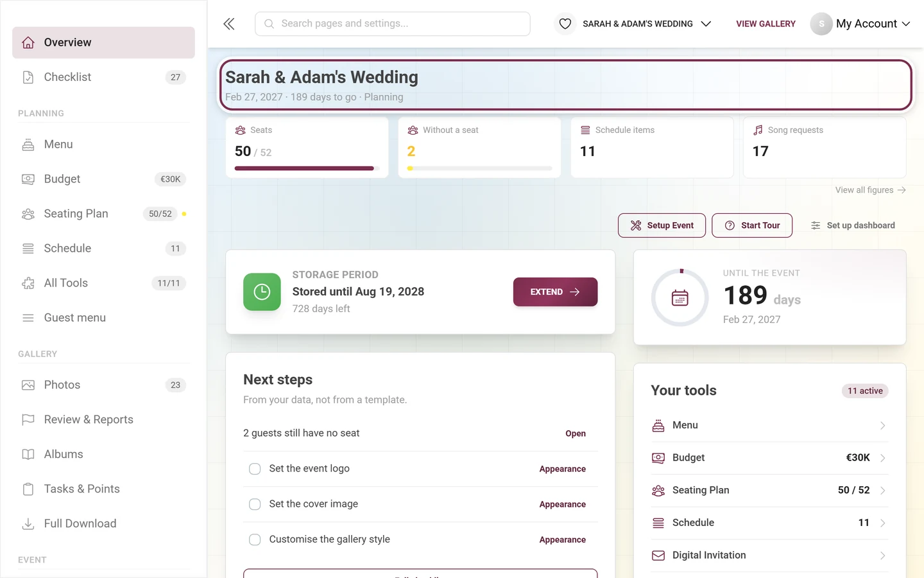Go to Checklist in the sidebar

103,77
